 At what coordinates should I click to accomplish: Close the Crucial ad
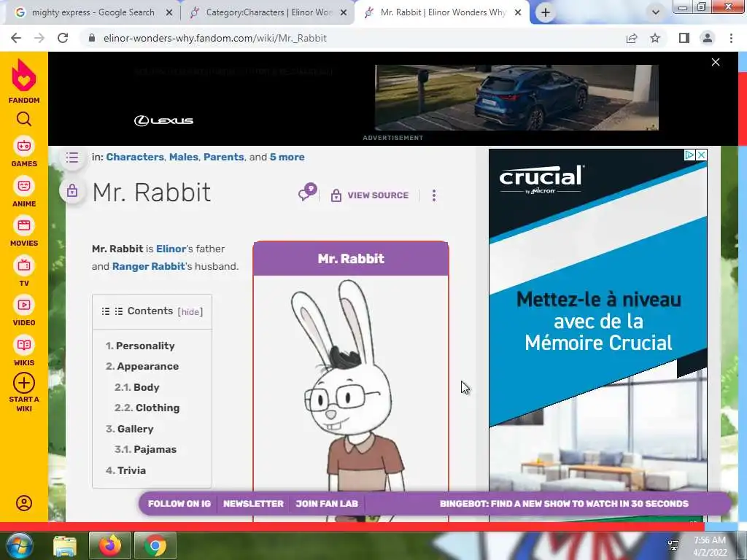click(701, 155)
